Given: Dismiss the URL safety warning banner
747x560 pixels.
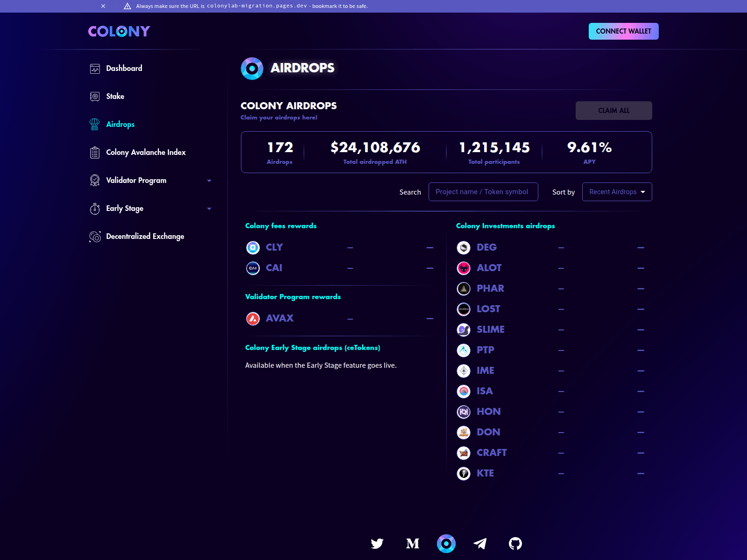Looking at the screenshot, I should point(103,6).
